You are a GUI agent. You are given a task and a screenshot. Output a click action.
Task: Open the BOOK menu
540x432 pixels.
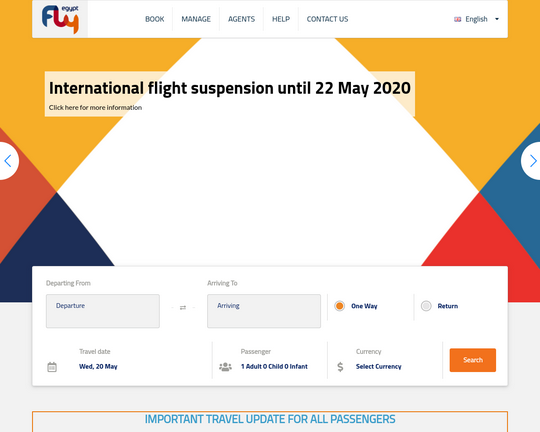tap(155, 19)
